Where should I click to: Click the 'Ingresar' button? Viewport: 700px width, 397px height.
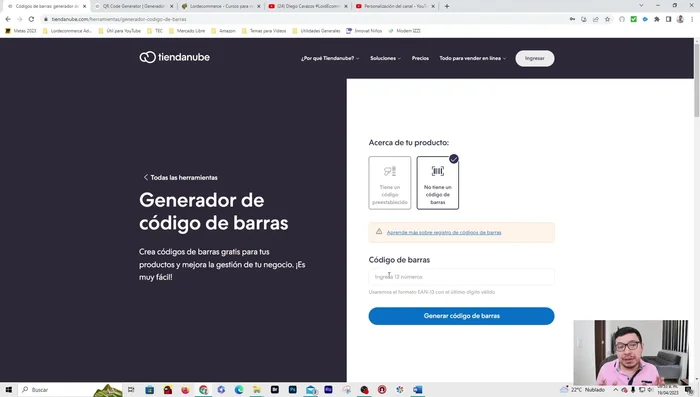[535, 59]
